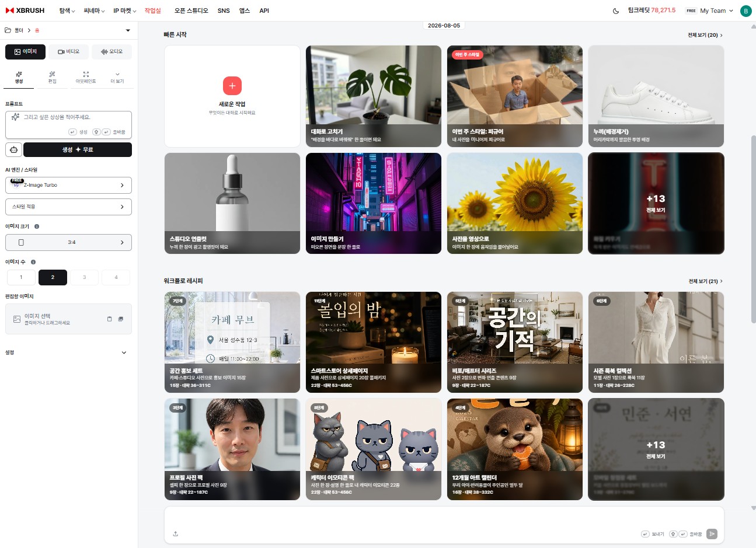Click the folder icon in breadcrumb

tap(8, 30)
